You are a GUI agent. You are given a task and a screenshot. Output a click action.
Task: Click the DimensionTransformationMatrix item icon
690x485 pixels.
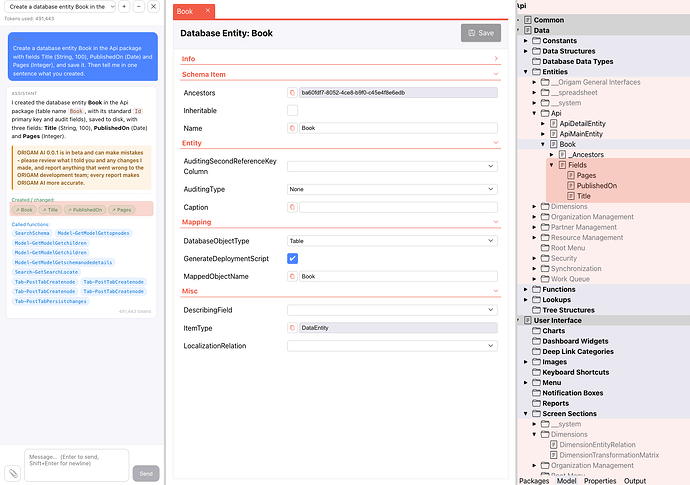554,455
